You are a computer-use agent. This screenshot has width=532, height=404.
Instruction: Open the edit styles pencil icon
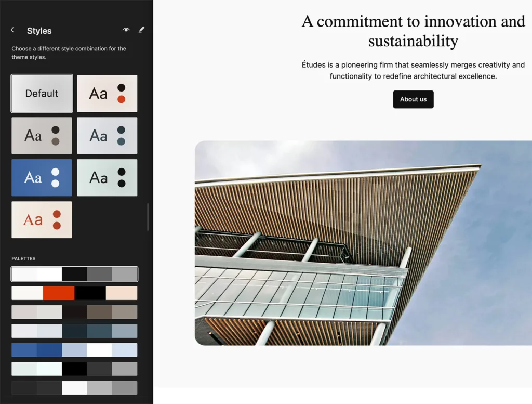tap(141, 30)
